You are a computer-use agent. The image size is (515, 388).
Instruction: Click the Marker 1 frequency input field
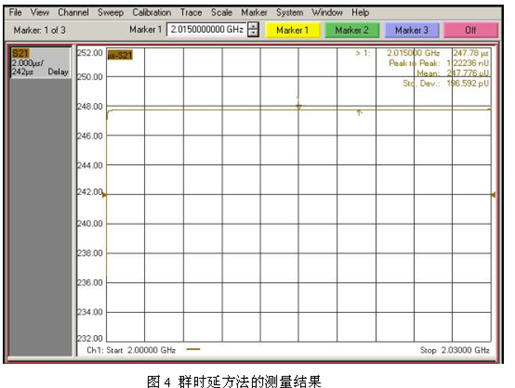(x=206, y=29)
